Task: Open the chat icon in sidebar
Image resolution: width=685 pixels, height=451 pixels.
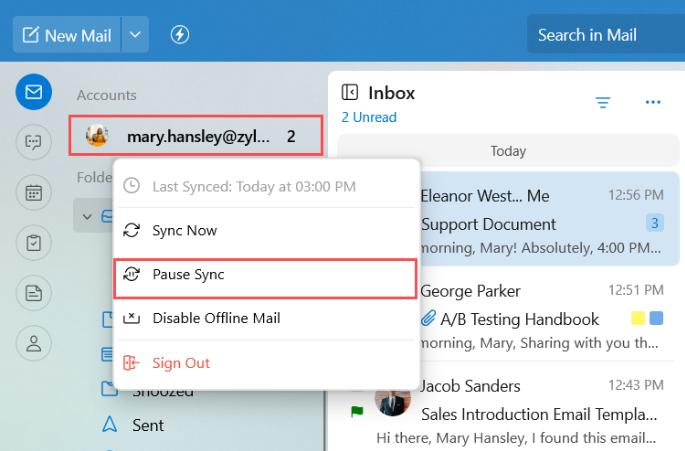Action: pyautogui.click(x=34, y=142)
